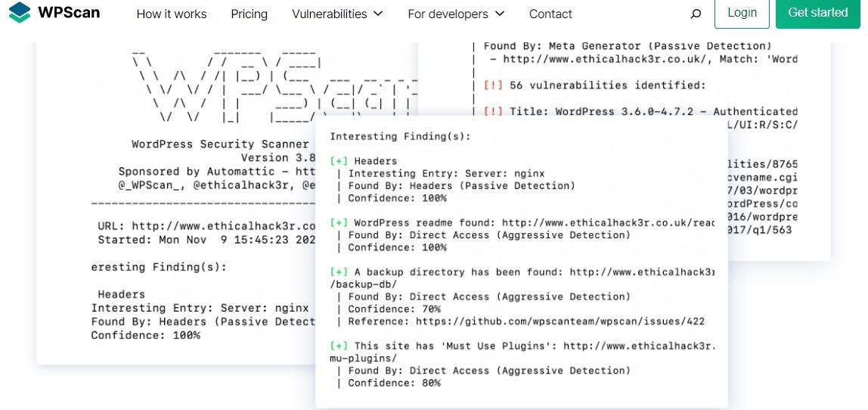868x410 pixels.
Task: Click the "Started: Mon Nov 9 15:45:23" line
Action: tap(206, 240)
